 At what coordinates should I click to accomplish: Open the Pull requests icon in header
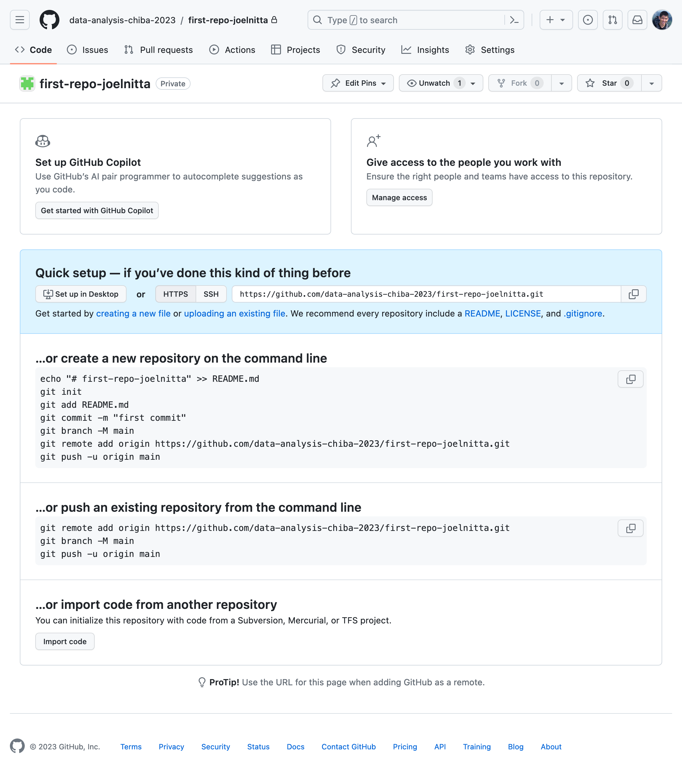tap(612, 20)
